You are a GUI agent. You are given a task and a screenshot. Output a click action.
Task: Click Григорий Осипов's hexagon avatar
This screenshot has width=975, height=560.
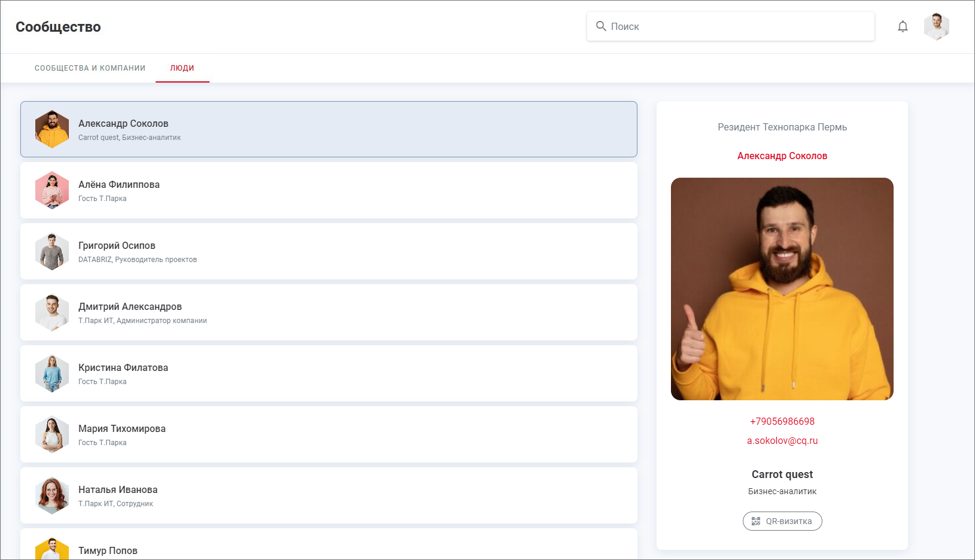pyautogui.click(x=52, y=251)
